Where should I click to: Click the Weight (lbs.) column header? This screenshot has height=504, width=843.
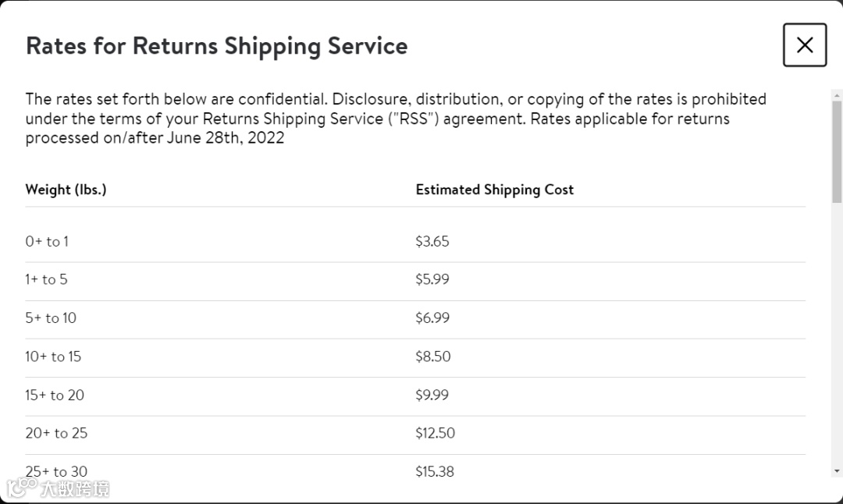tap(66, 190)
